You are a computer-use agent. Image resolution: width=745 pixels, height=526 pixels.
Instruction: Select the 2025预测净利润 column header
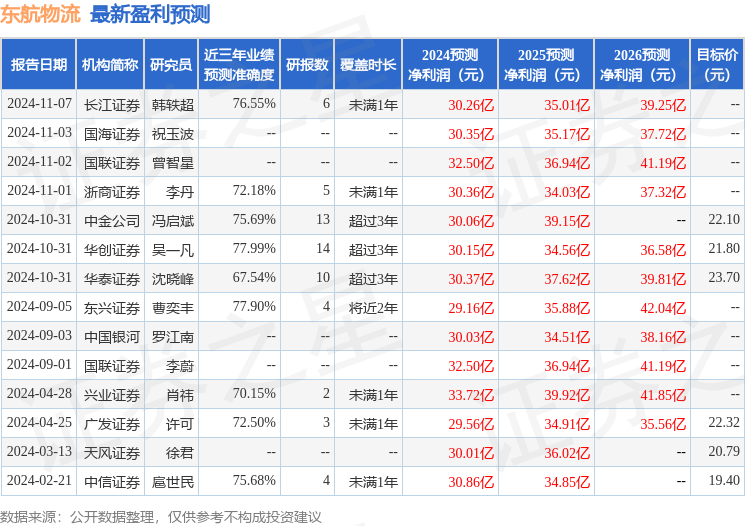coord(546,64)
